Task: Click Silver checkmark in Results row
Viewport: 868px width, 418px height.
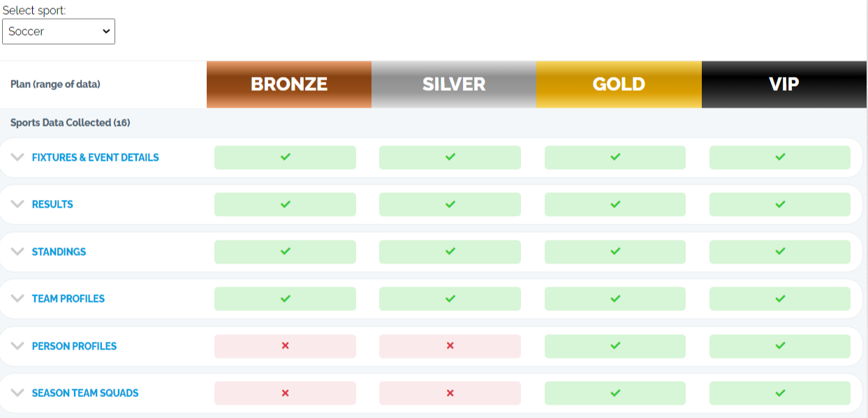Action: tap(450, 204)
